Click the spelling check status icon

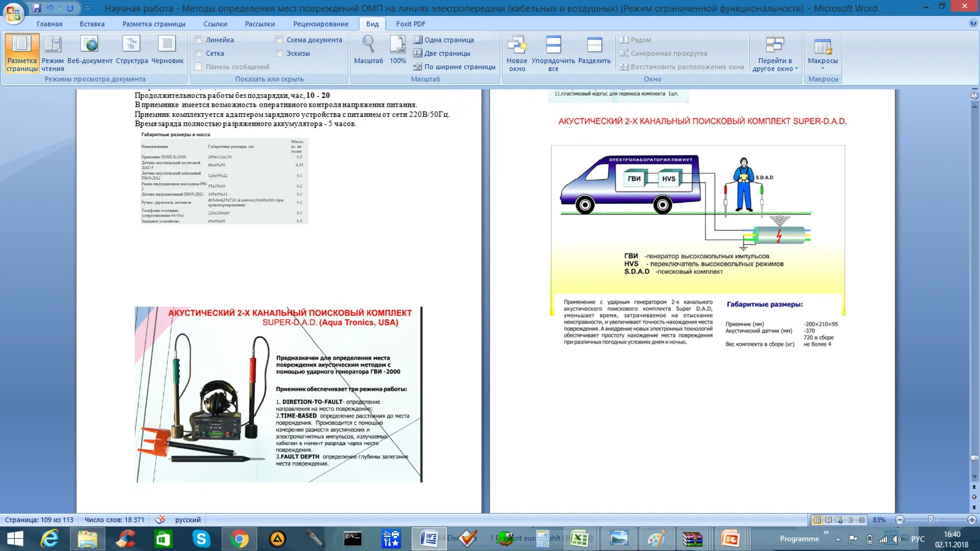[160, 520]
